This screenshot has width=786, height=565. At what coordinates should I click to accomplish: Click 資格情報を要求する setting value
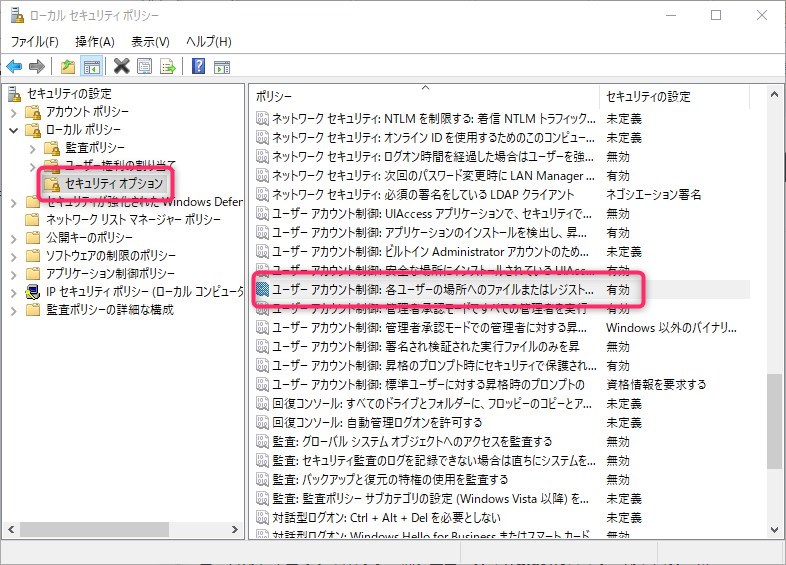(656, 385)
